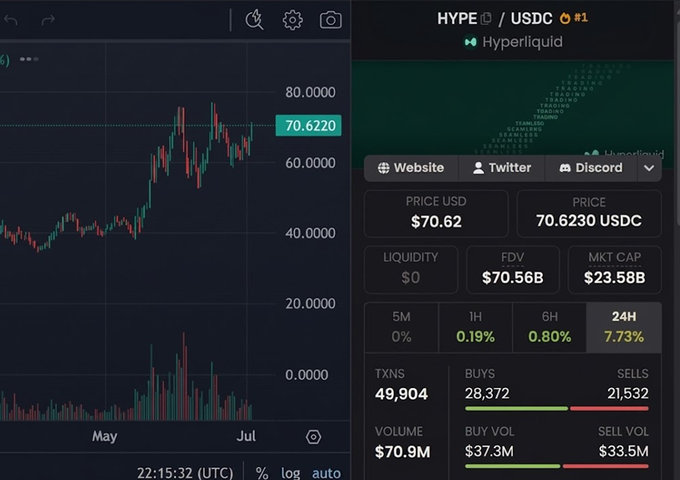Open the HYPE Website link
The height and width of the screenshot is (480, 680).
point(411,168)
